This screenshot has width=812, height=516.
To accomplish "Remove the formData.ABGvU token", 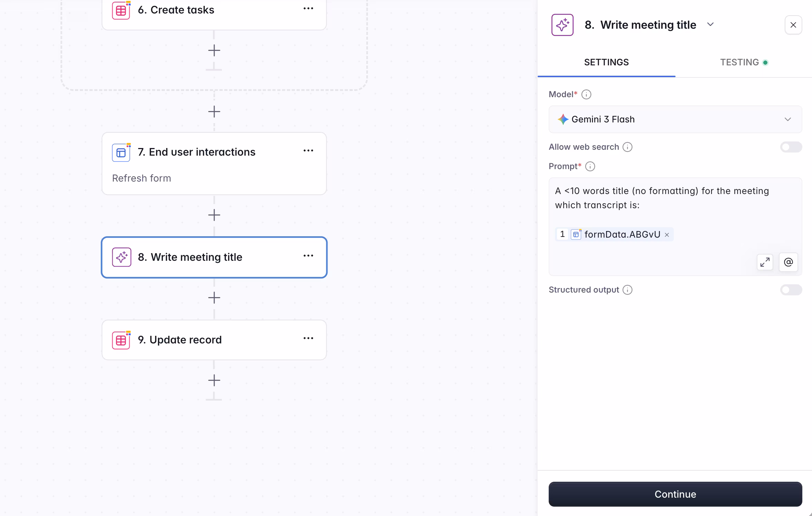I will tap(667, 234).
